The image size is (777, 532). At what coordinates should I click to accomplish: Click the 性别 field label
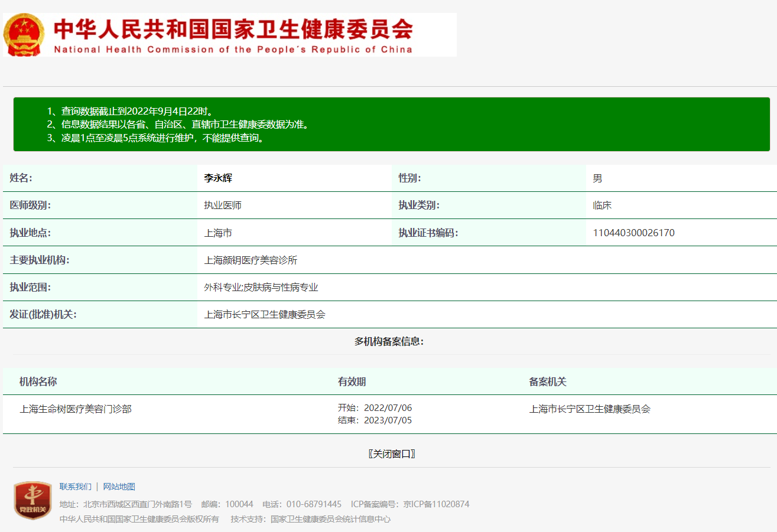(x=410, y=178)
